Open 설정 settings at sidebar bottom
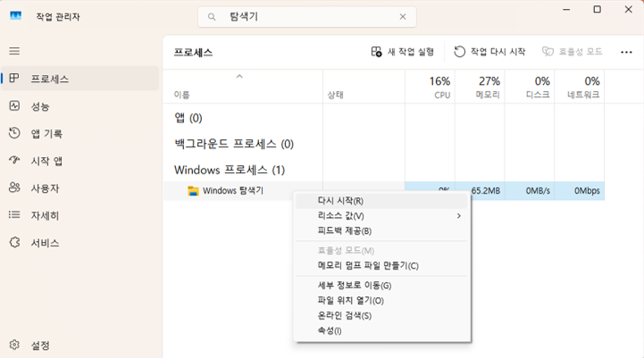The image size is (644, 358). [80, 346]
